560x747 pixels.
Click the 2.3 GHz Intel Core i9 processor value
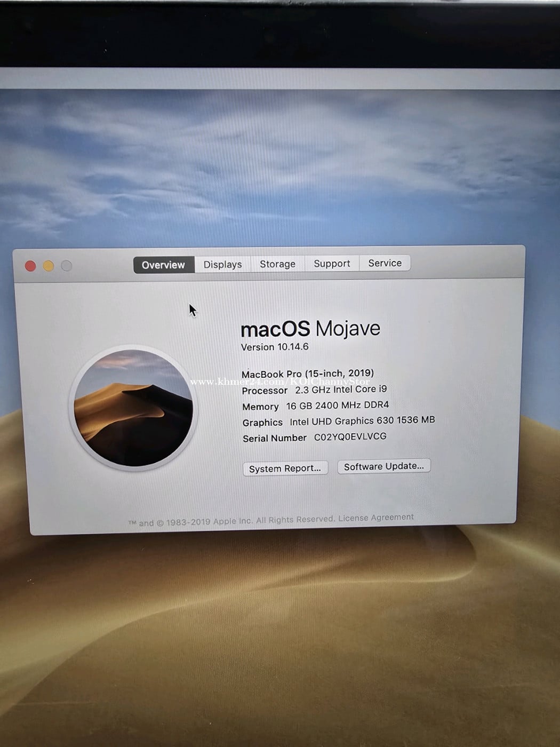pyautogui.click(x=341, y=390)
